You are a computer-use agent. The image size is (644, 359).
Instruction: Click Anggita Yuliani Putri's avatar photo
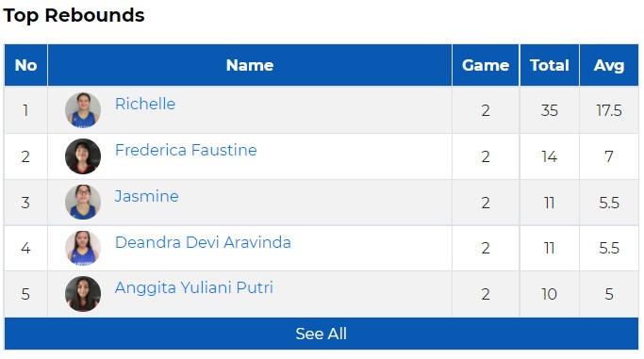pyautogui.click(x=83, y=294)
